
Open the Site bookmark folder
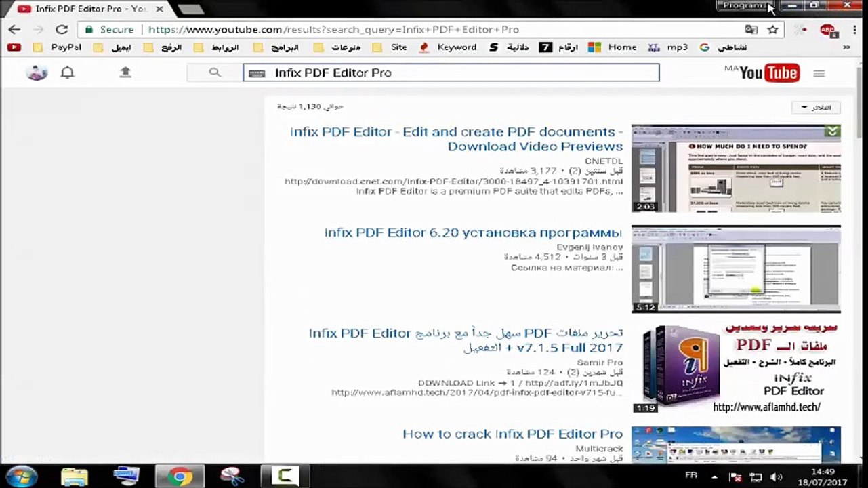click(390, 47)
